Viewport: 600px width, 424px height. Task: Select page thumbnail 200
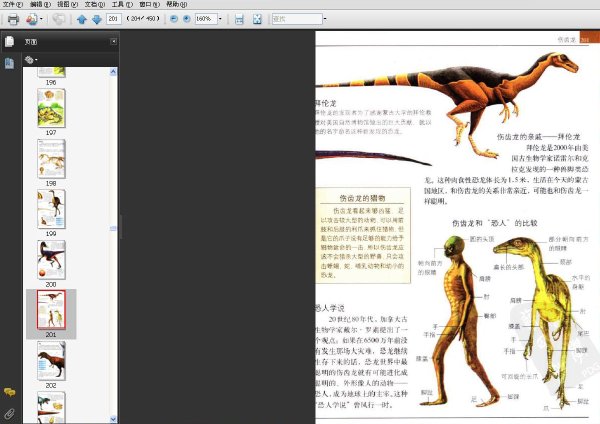(51, 260)
